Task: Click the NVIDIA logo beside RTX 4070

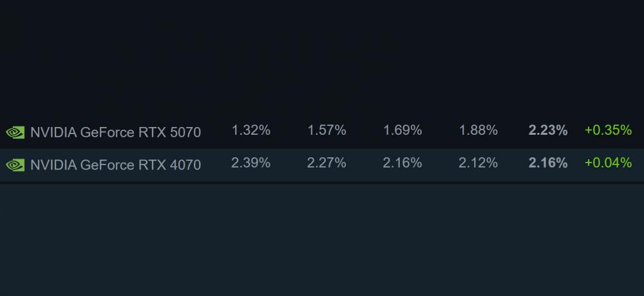Action: pos(15,165)
